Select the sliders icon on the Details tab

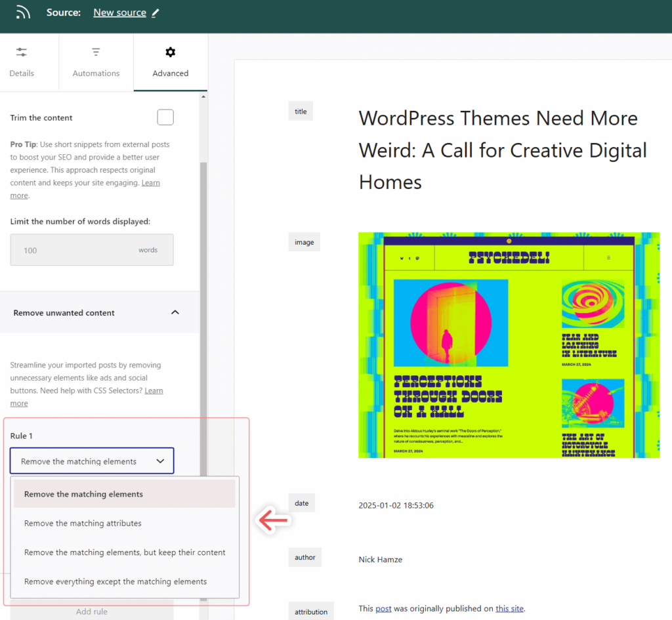coord(21,52)
